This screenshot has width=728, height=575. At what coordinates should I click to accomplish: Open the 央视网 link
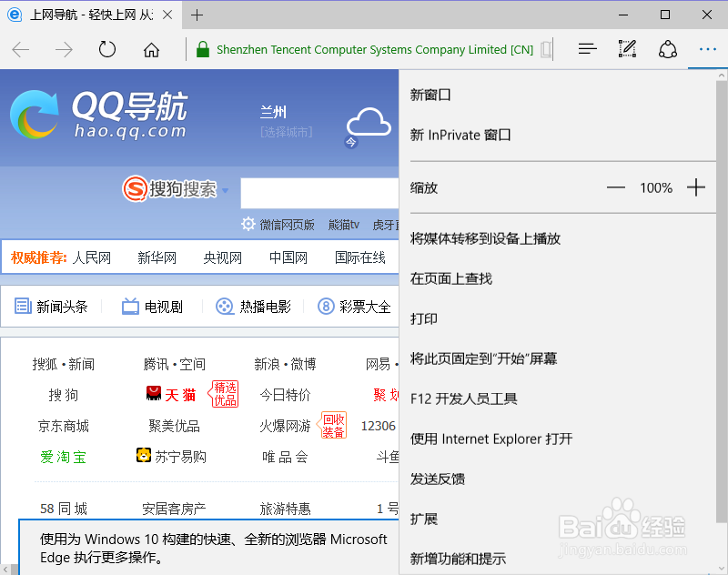(222, 257)
